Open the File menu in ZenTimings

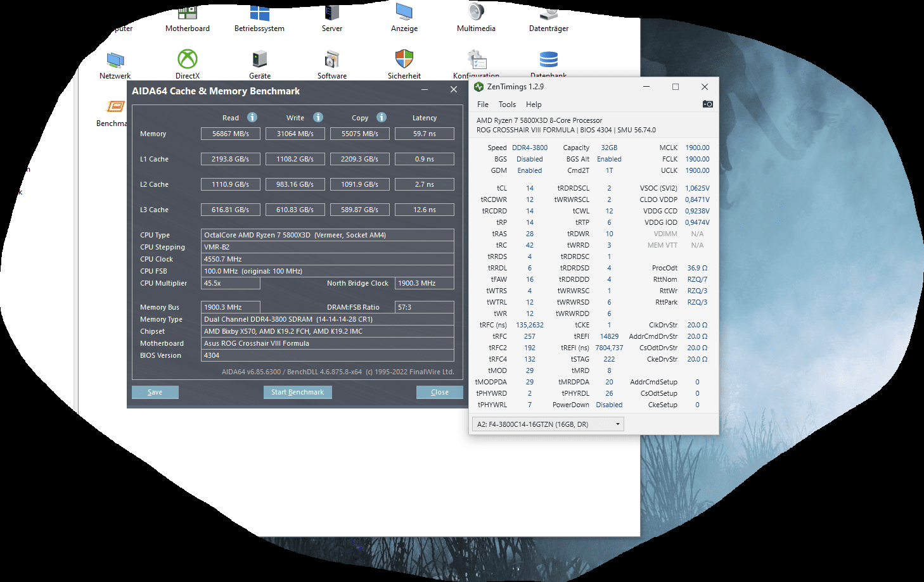click(x=483, y=104)
